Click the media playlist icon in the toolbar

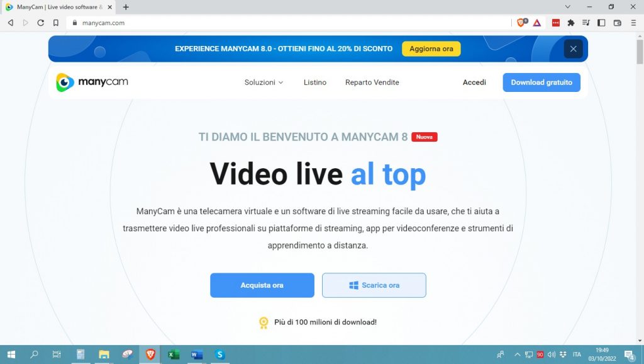(587, 23)
